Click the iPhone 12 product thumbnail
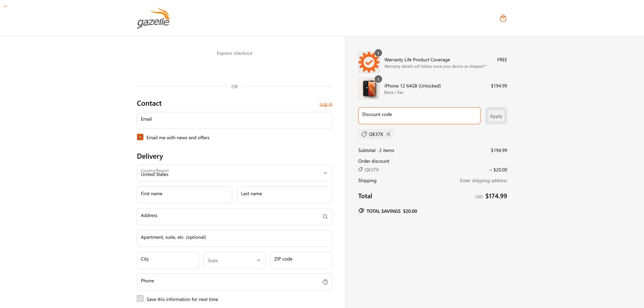 [369, 88]
